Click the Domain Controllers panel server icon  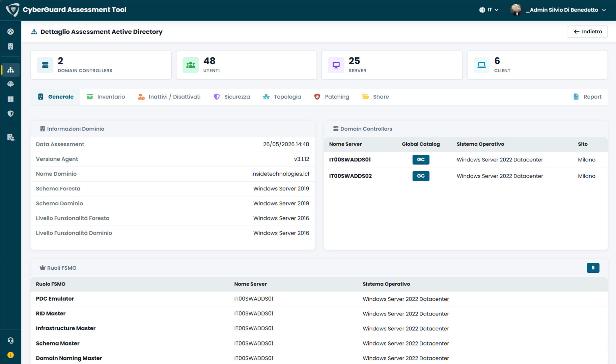336,129
